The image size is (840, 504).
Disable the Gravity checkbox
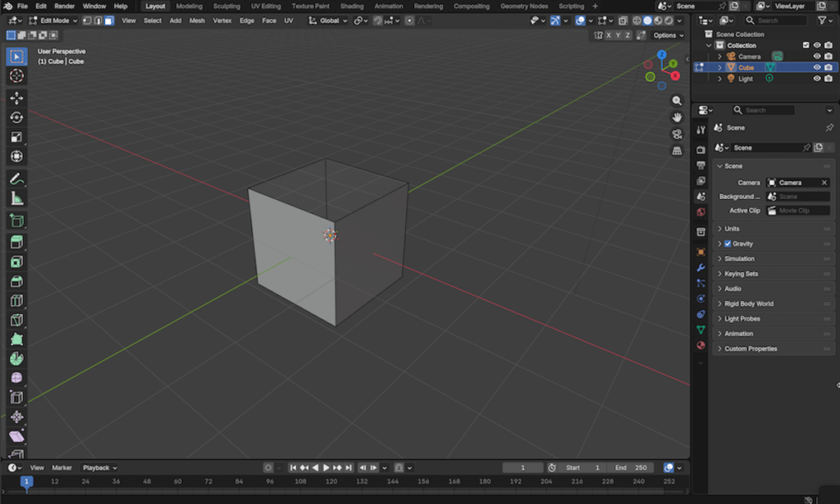(728, 243)
